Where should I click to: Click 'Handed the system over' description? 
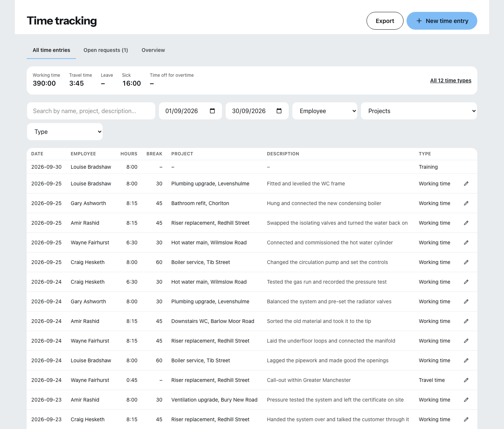tap(338, 419)
